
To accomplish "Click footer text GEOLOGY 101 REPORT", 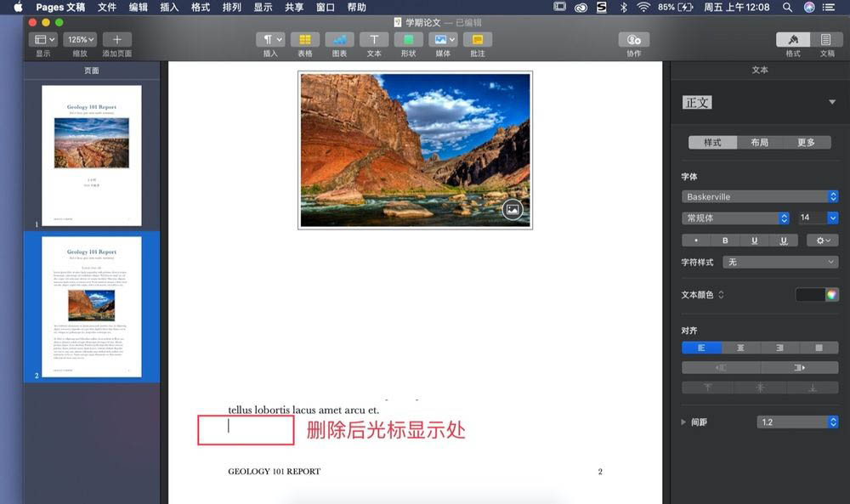I will click(275, 472).
